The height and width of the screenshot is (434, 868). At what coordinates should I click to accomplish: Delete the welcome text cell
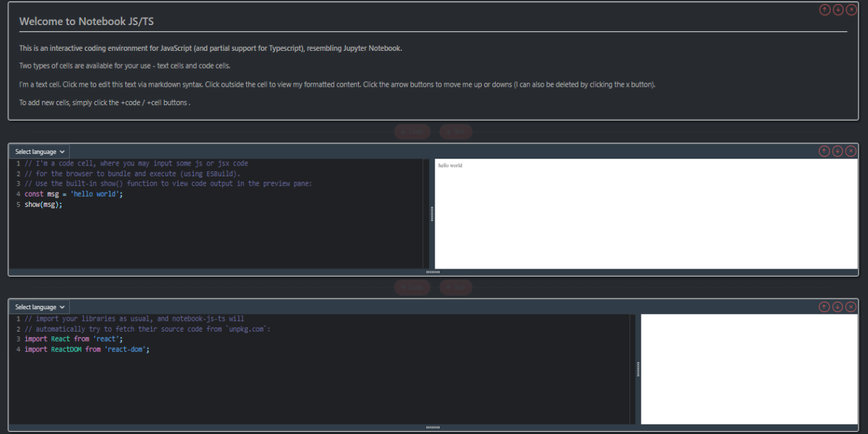click(x=851, y=9)
